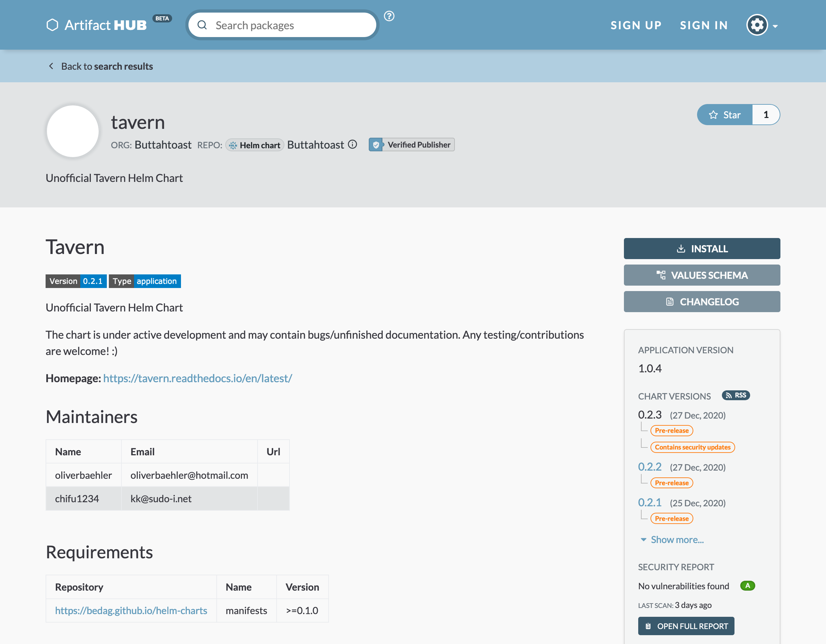Open the settings gear menu
The width and height of the screenshot is (826, 644).
(761, 25)
